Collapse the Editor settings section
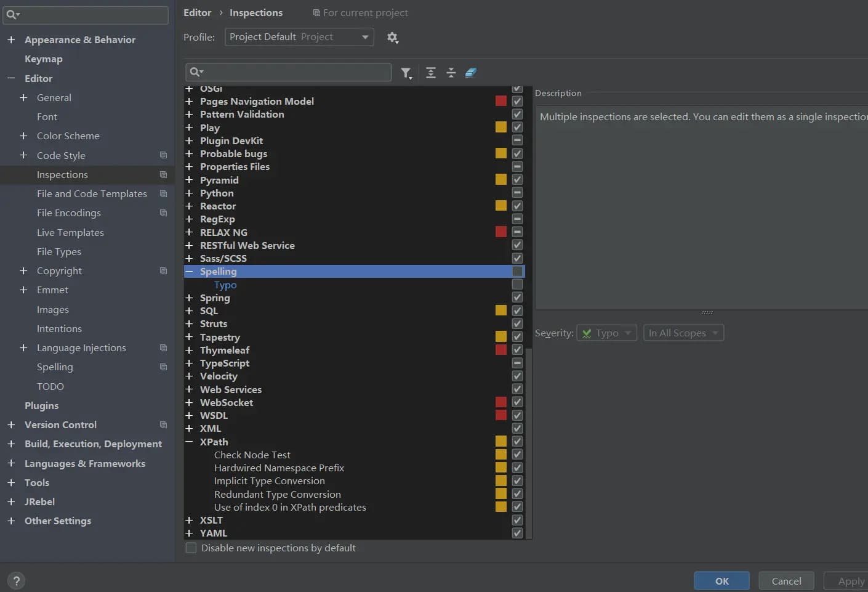 (x=11, y=78)
